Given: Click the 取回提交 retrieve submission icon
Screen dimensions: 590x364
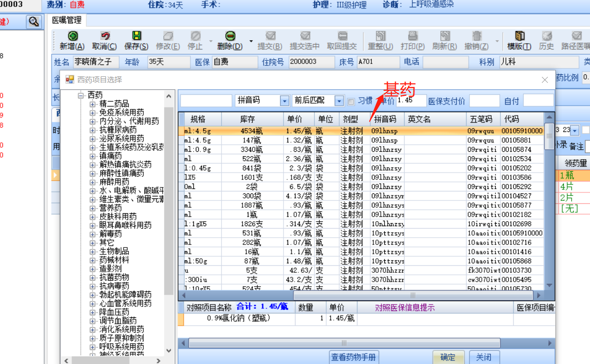Looking at the screenshot, I should [x=342, y=36].
